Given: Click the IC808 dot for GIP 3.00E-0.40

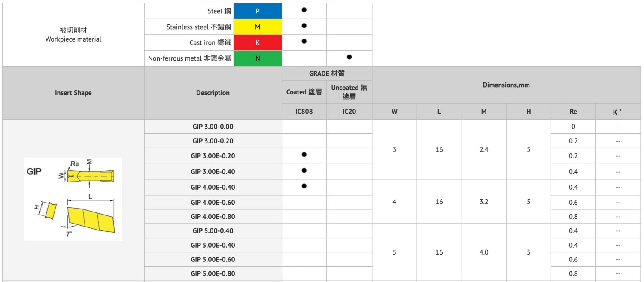Looking at the screenshot, I should 304,170.
